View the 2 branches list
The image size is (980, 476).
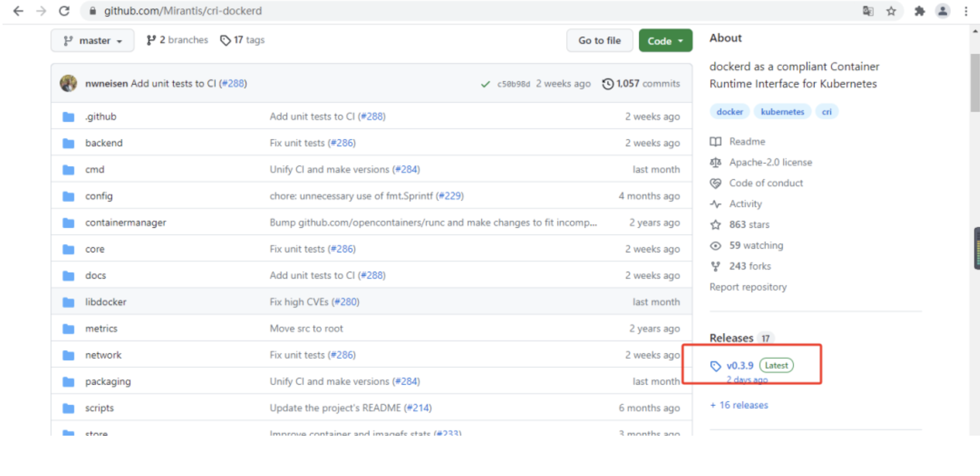click(x=177, y=40)
